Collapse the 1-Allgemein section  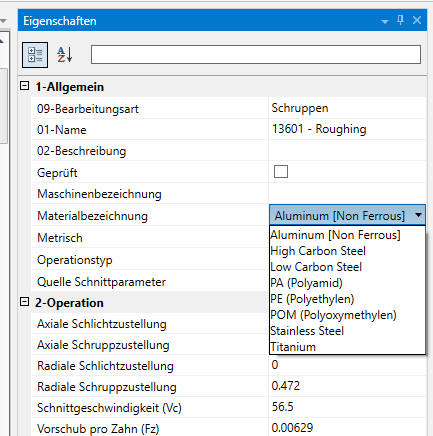coord(24,86)
